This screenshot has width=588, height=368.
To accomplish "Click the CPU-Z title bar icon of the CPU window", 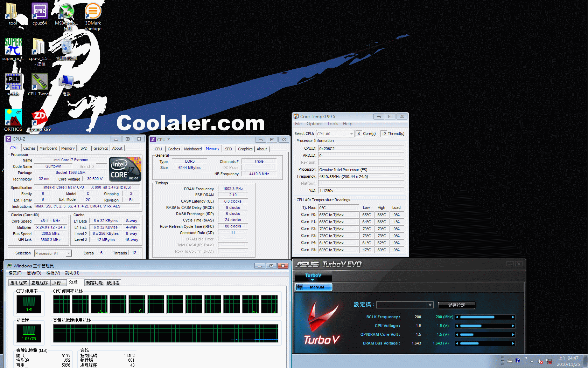I will click(8, 139).
